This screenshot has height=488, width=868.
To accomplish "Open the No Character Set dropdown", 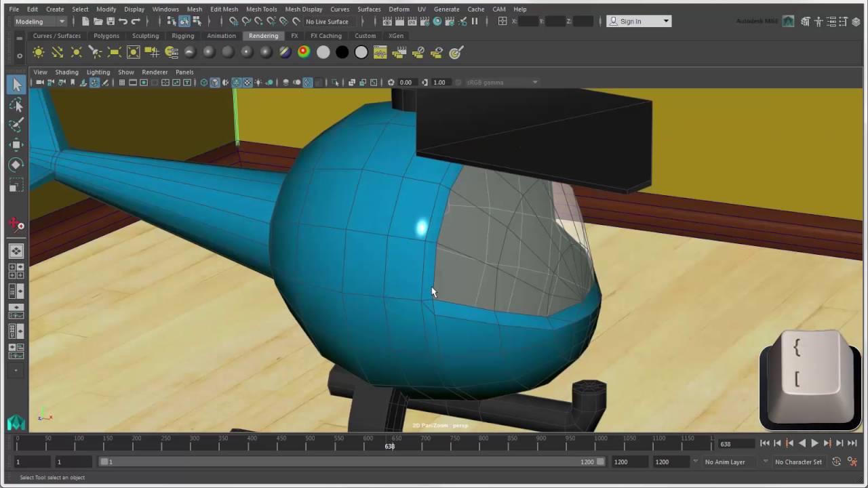I will tap(798, 462).
